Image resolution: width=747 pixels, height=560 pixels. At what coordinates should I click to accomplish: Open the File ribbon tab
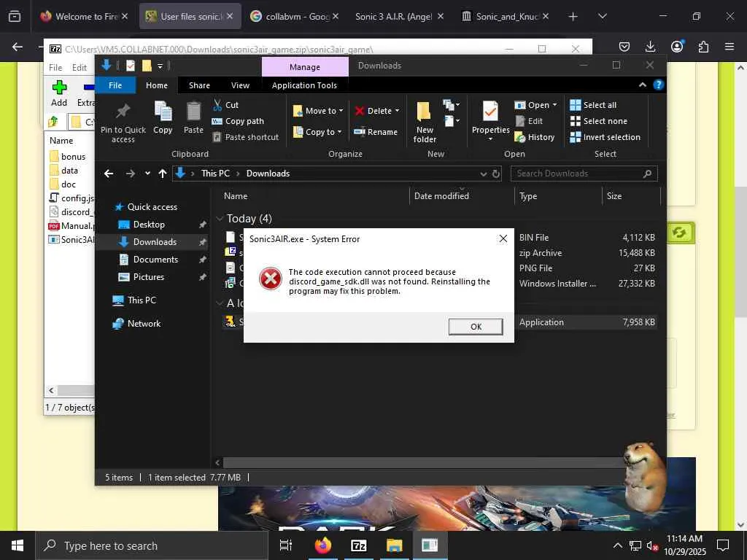click(x=115, y=85)
